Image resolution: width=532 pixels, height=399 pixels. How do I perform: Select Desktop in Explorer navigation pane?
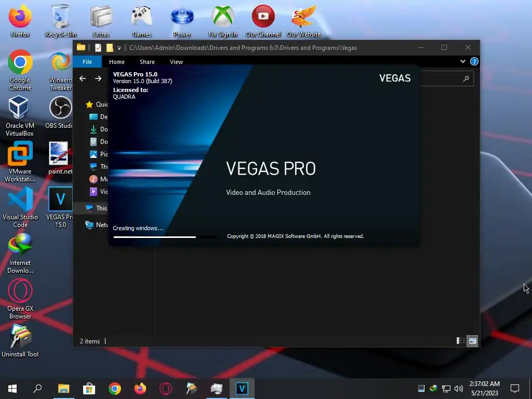[98, 117]
